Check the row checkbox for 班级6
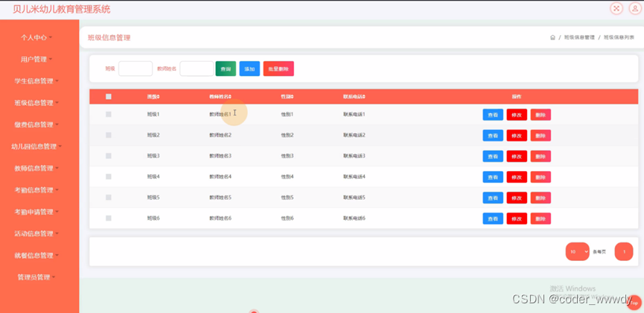Screen dimensions: 644x313 (109, 219)
